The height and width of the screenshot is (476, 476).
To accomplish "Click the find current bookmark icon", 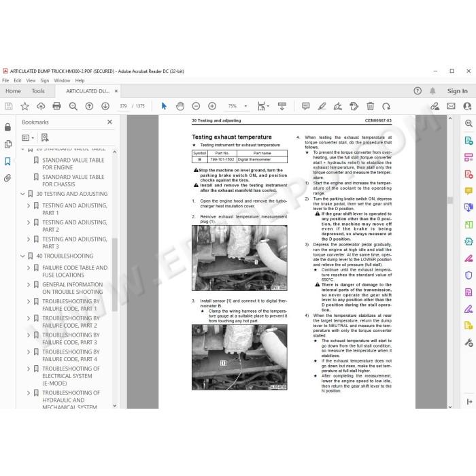I will (x=45, y=138).
